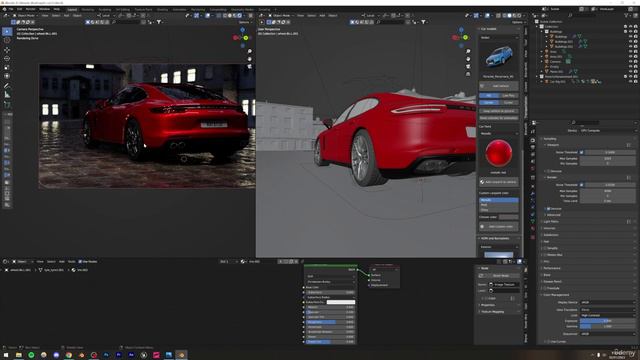This screenshot has width=640, height=360.
Task: Open the Display Device dropdown
Action: 607,302
